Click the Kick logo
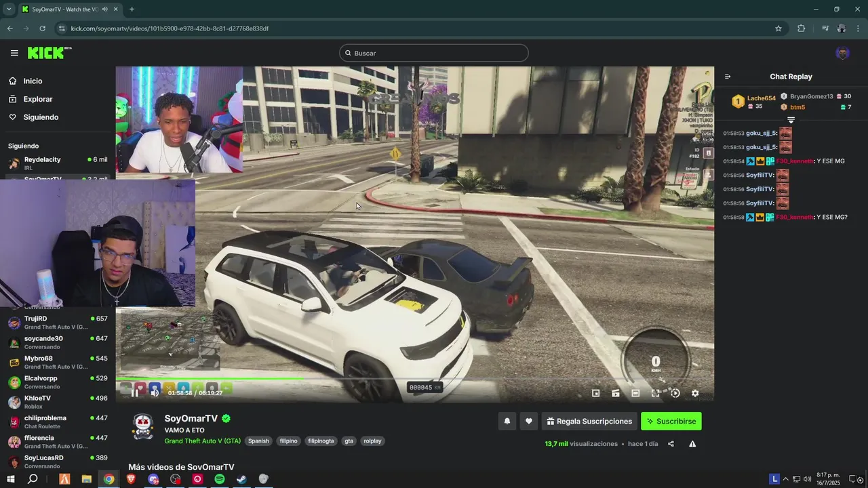The image size is (868, 488). 49,53
